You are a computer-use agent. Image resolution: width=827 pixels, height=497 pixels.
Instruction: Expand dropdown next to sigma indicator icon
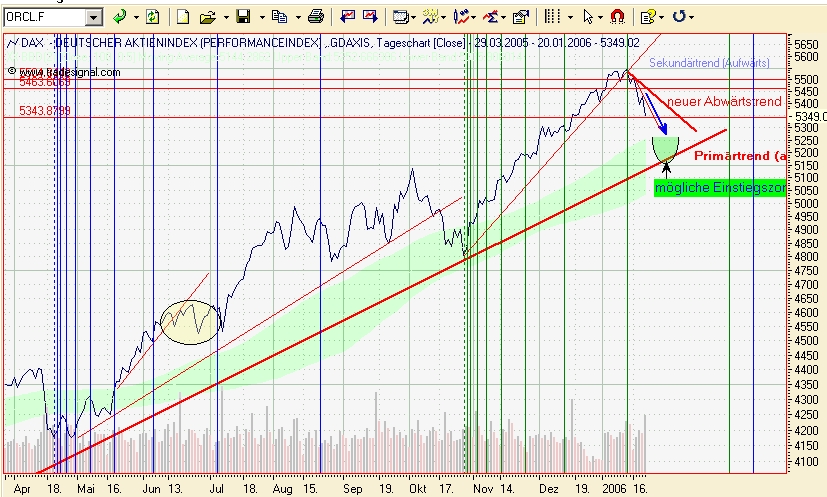[504, 17]
